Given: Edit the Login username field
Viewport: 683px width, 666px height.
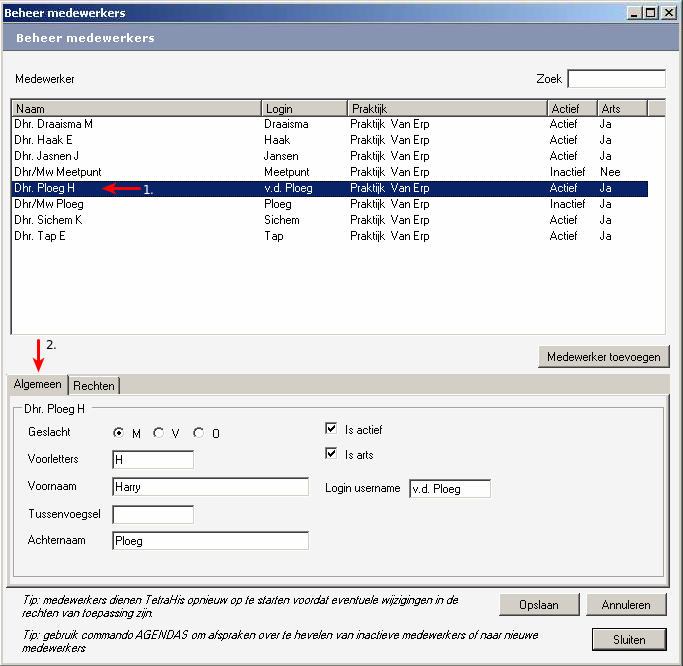Looking at the screenshot, I should pyautogui.click(x=450, y=489).
